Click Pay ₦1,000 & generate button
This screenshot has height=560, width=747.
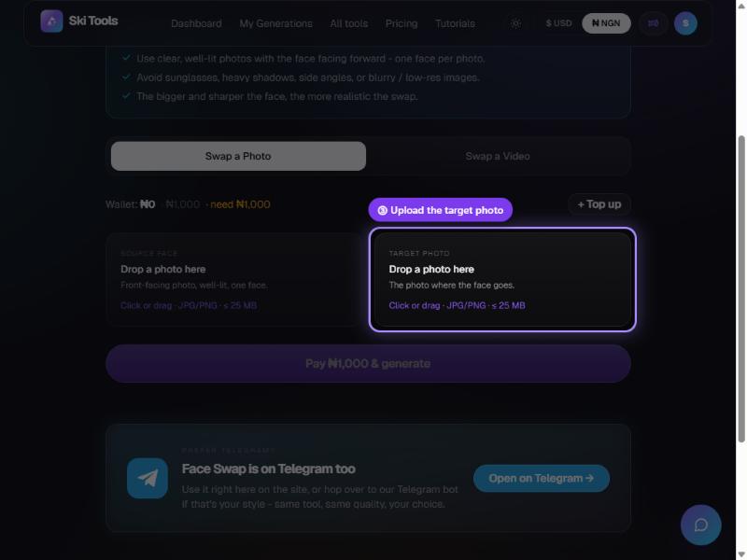pyautogui.click(x=368, y=364)
